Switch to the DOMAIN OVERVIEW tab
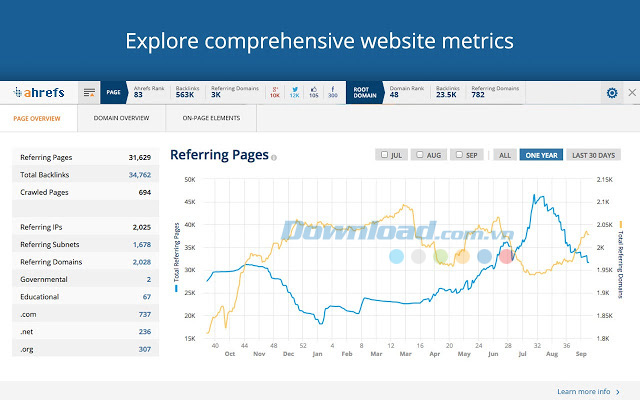The image size is (640, 400). (121, 118)
